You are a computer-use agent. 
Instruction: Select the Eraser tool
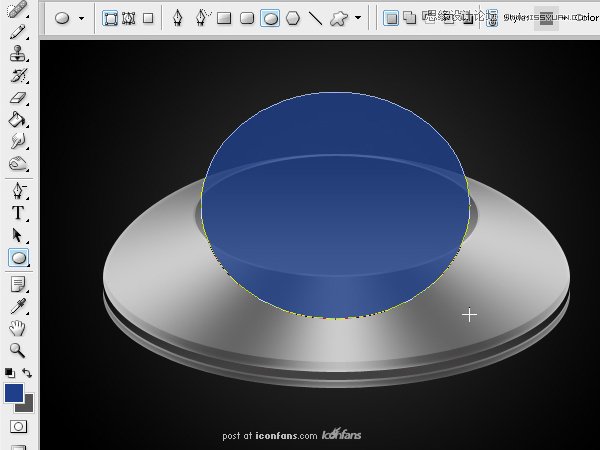pyautogui.click(x=18, y=98)
